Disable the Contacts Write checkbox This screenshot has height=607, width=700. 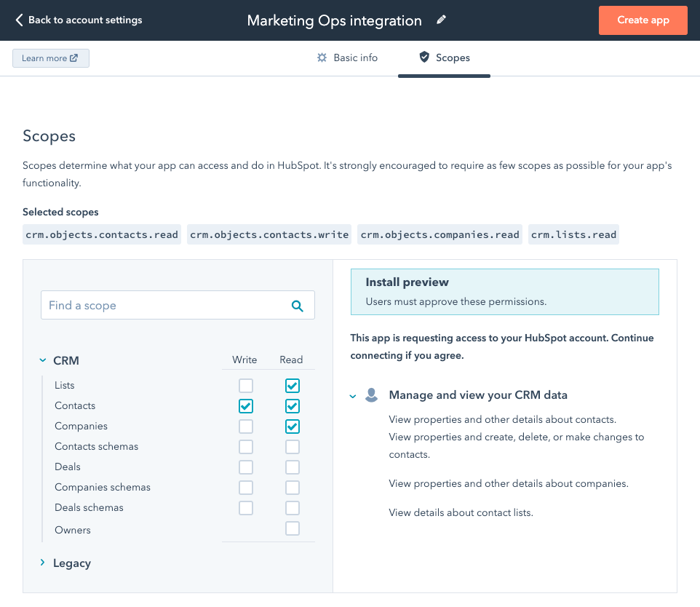(245, 405)
